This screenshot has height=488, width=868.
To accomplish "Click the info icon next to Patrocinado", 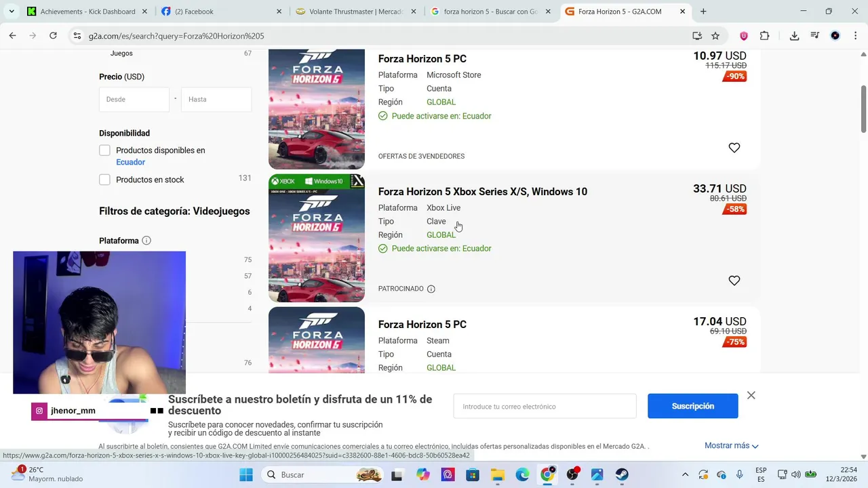I will [x=431, y=289].
